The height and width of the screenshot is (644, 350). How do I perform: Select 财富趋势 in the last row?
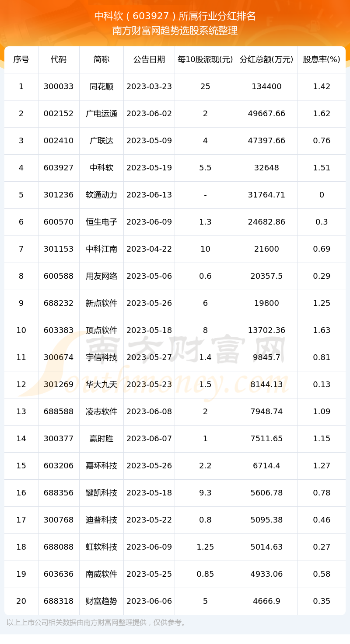pos(101,601)
